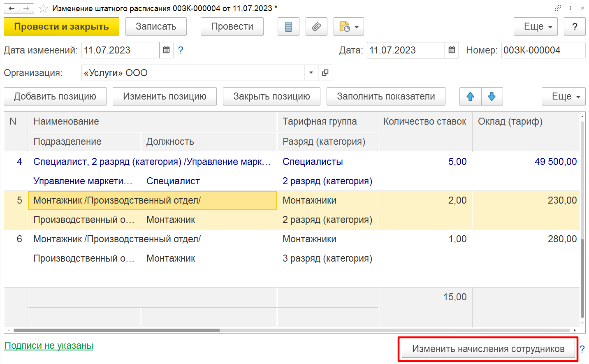Select the Наименование column header
Viewport: 589px width, 364px height.
(152, 122)
